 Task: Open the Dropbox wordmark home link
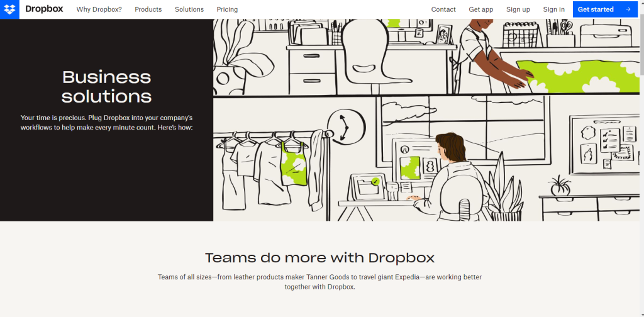[44, 9]
